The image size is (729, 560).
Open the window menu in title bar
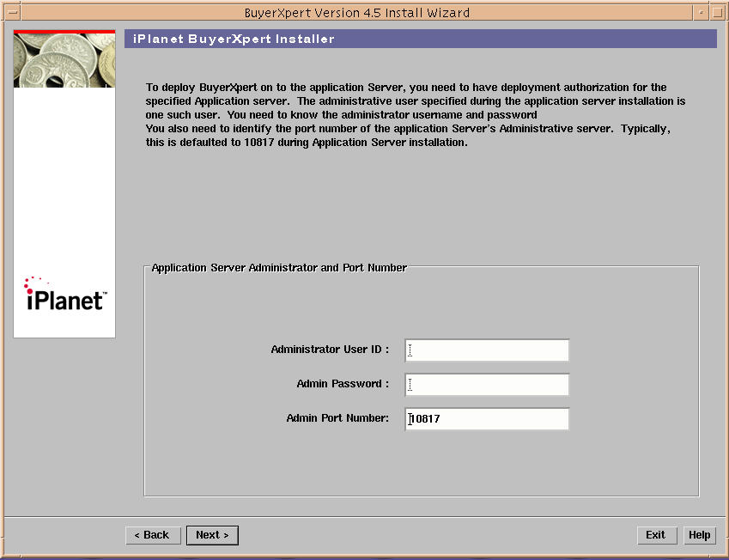tap(12, 12)
